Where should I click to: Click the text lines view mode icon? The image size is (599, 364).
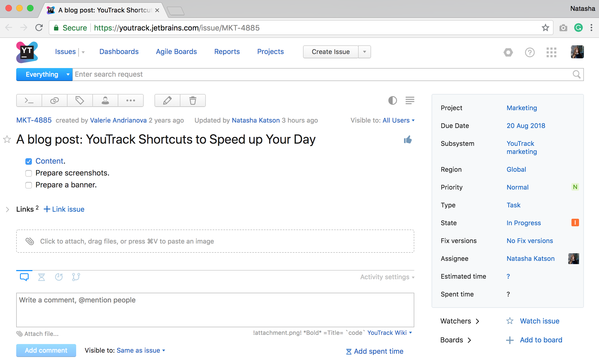[410, 100]
